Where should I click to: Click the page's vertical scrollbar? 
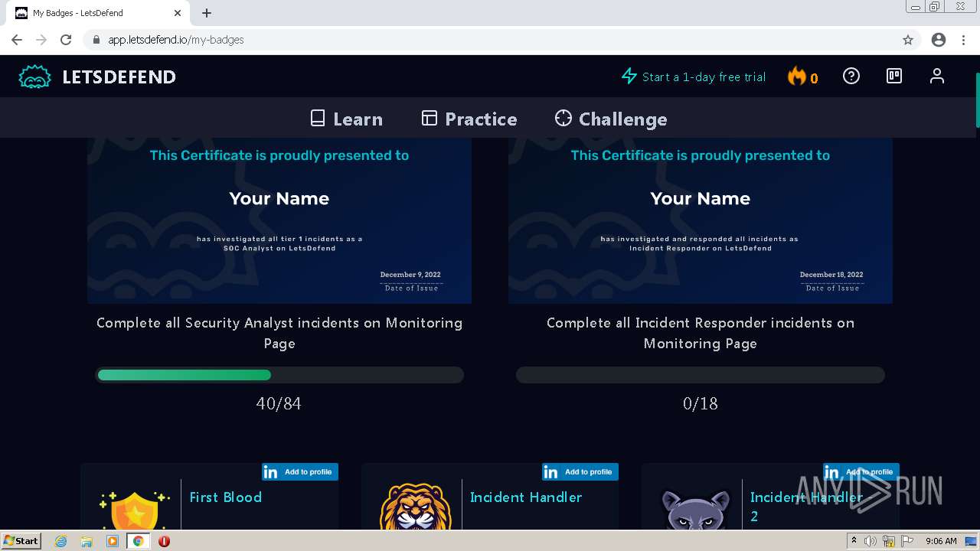coord(977,99)
